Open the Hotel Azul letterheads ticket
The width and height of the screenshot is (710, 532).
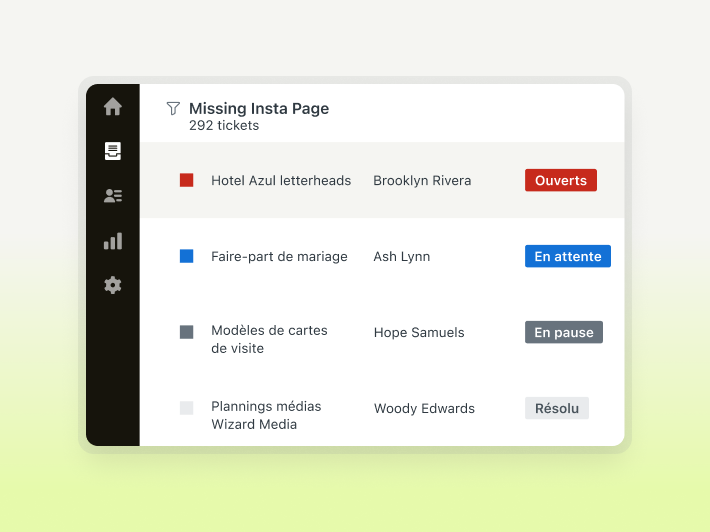tap(281, 180)
